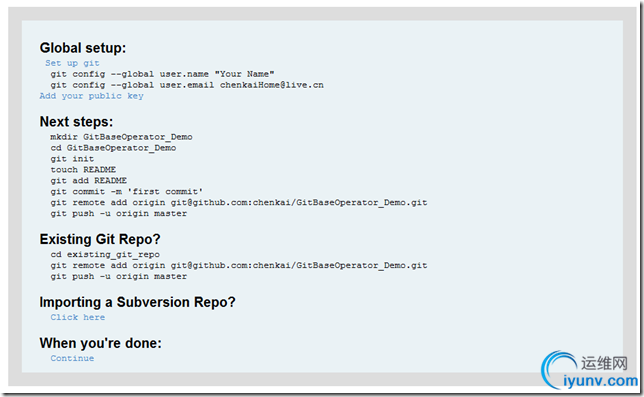Click the iyunv.com watermark logo icon

[559, 369]
